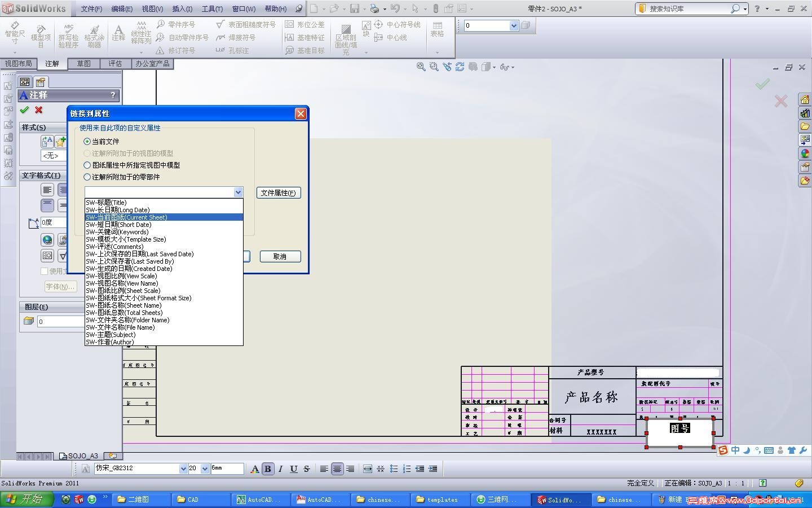Select the 注解所附加于的零部件 radio option

pos(87,177)
